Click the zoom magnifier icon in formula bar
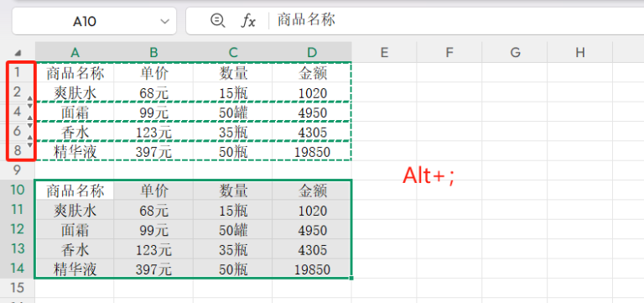Viewport: 644px width, 303px height. click(x=217, y=20)
